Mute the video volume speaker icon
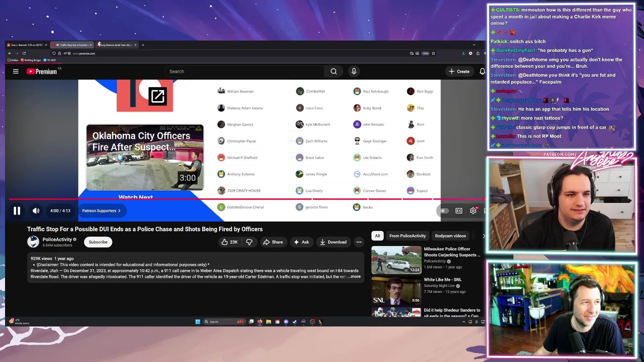644x362 pixels. [x=36, y=211]
